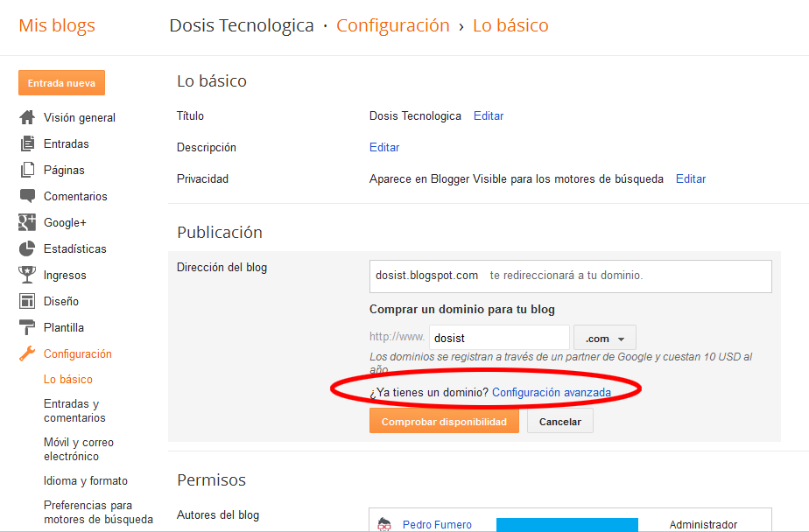Go to Entradas section
This screenshot has height=532, width=809.
[66, 143]
